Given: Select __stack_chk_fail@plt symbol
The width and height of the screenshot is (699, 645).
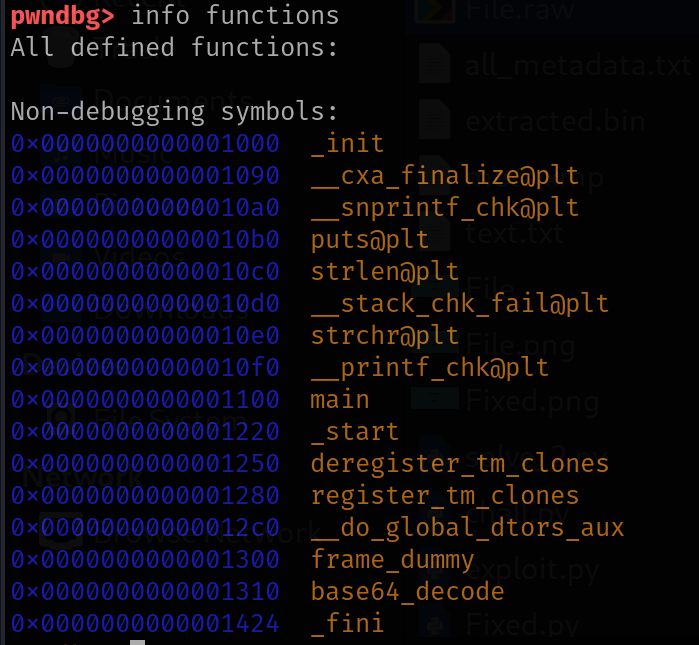Looking at the screenshot, I should coord(460,304).
